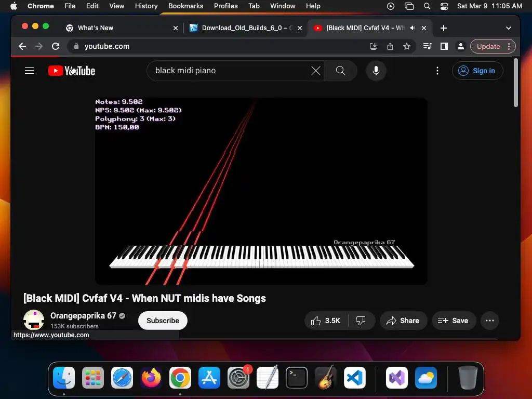Open the YouTube hamburger guide menu
The height and width of the screenshot is (399, 532).
(x=30, y=71)
